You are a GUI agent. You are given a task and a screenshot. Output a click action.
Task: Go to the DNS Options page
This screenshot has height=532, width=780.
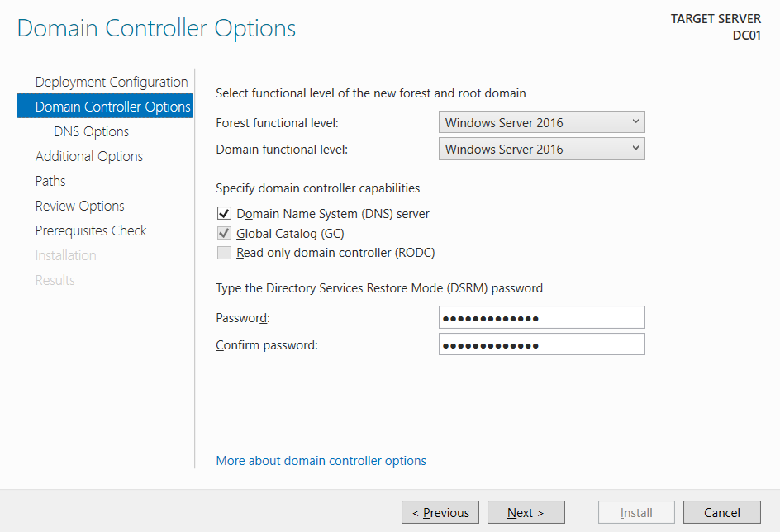(91, 131)
